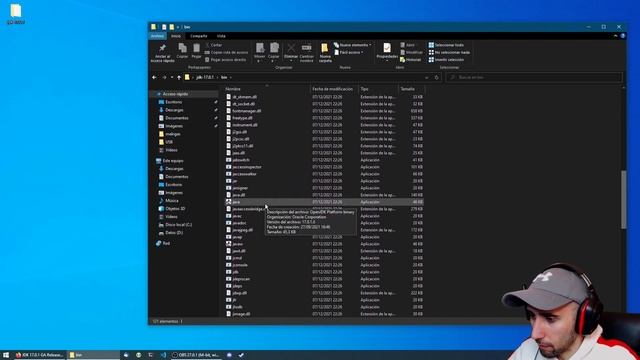Switch to the JDK 17.0.1 GA Release taskbar item
Viewport: 640px width, 360px height.
point(40,355)
